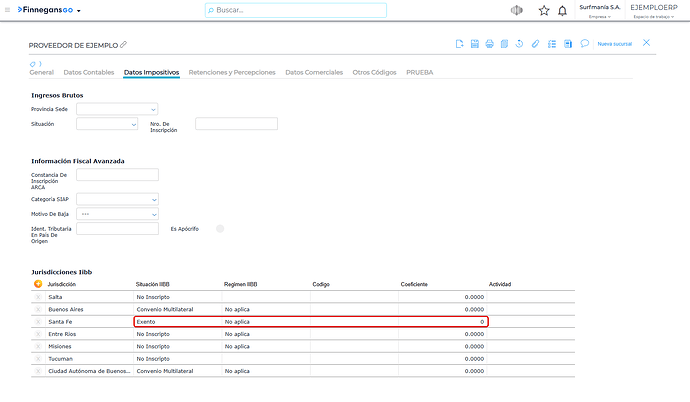Screen dimensions: 690x402
Task: Click the copy document icon
Action: point(504,44)
